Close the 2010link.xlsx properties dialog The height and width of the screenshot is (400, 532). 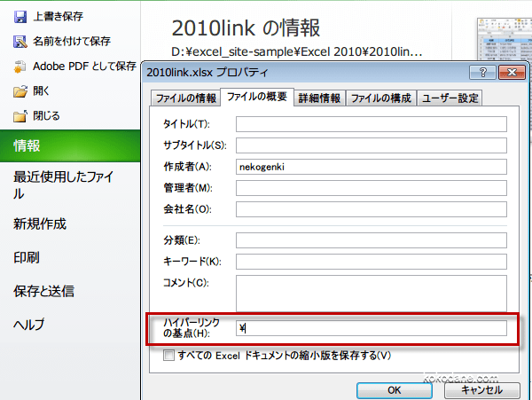tap(512, 72)
